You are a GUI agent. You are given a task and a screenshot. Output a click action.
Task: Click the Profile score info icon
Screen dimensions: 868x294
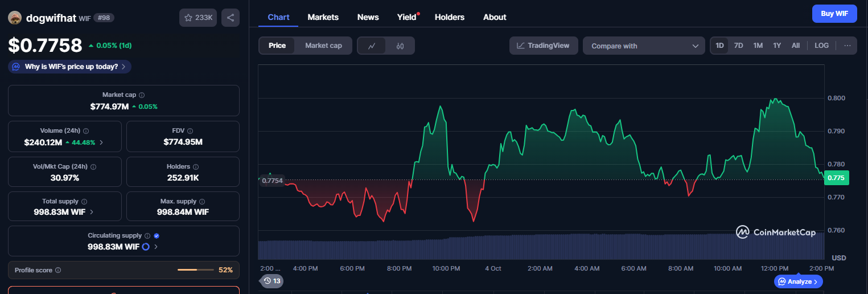[x=58, y=270]
